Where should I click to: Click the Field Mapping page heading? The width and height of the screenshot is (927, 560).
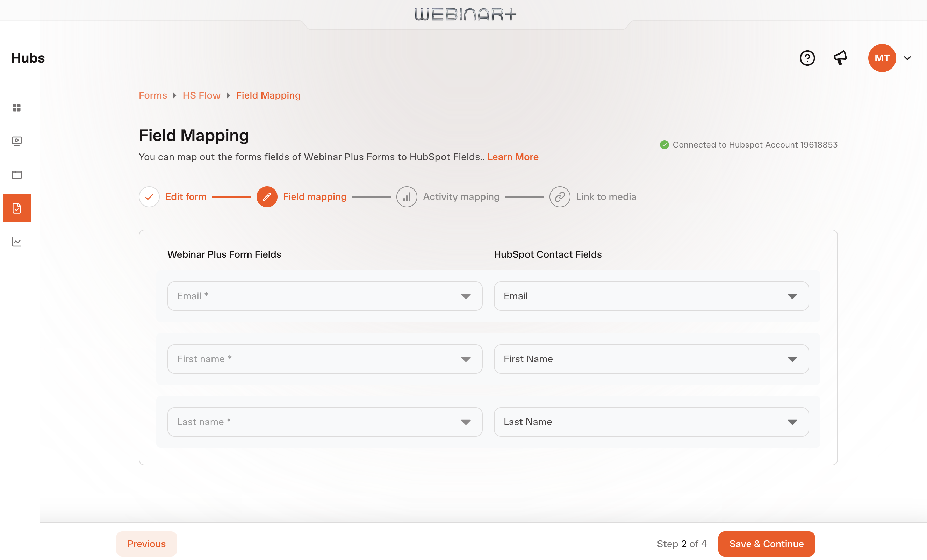(x=194, y=136)
